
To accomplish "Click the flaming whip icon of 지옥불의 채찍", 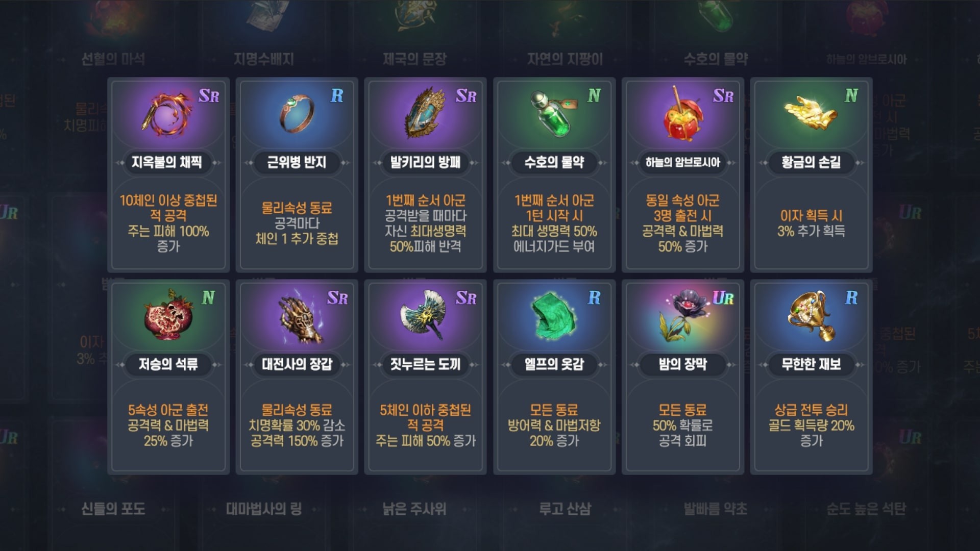I will [167, 114].
